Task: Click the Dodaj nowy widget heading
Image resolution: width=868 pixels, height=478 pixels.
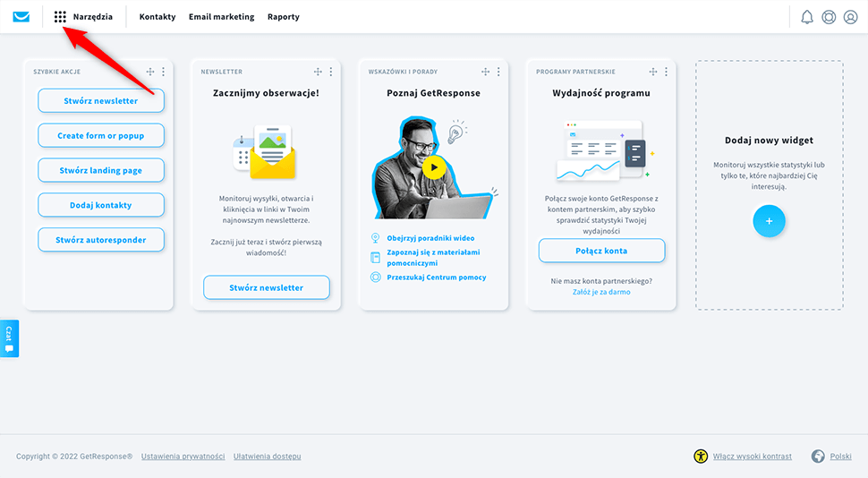Action: [769, 141]
